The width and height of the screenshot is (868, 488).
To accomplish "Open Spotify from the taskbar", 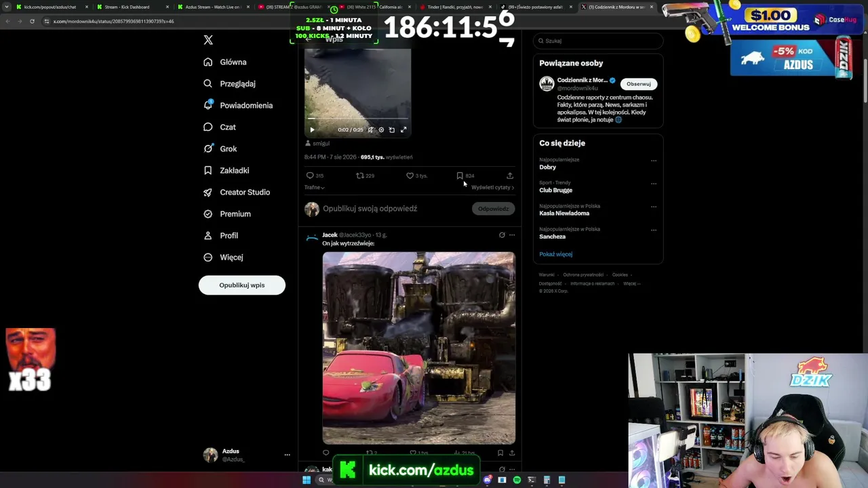I will [517, 480].
